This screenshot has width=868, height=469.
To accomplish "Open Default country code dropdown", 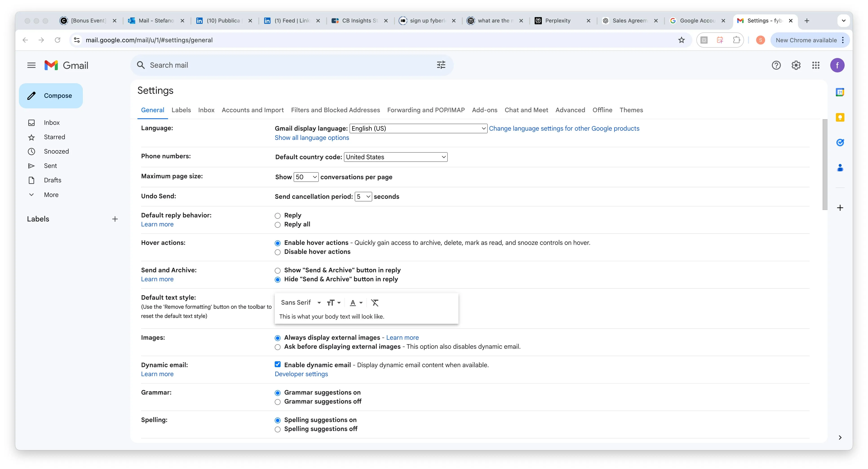I will click(396, 157).
